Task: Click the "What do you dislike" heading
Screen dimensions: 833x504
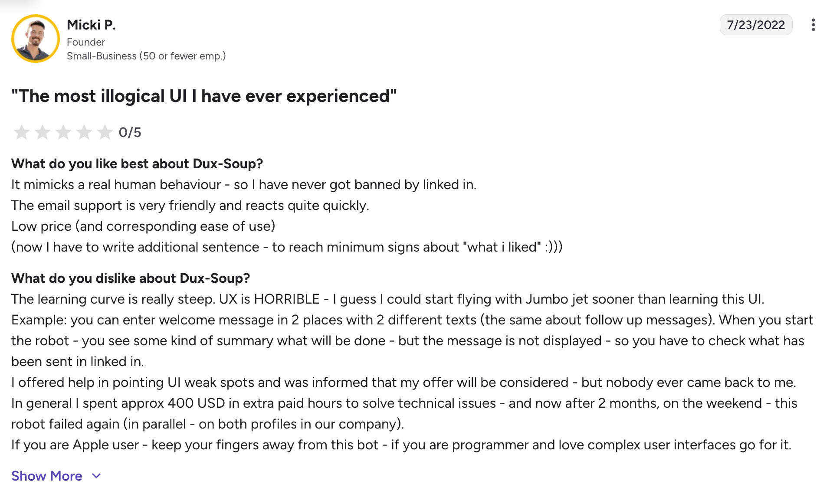Action: 131,278
